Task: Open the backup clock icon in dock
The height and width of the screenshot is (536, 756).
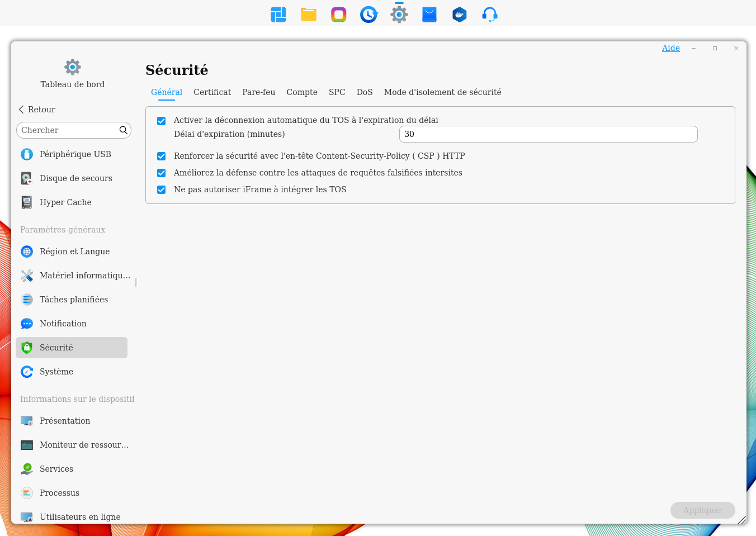Action: point(368,15)
